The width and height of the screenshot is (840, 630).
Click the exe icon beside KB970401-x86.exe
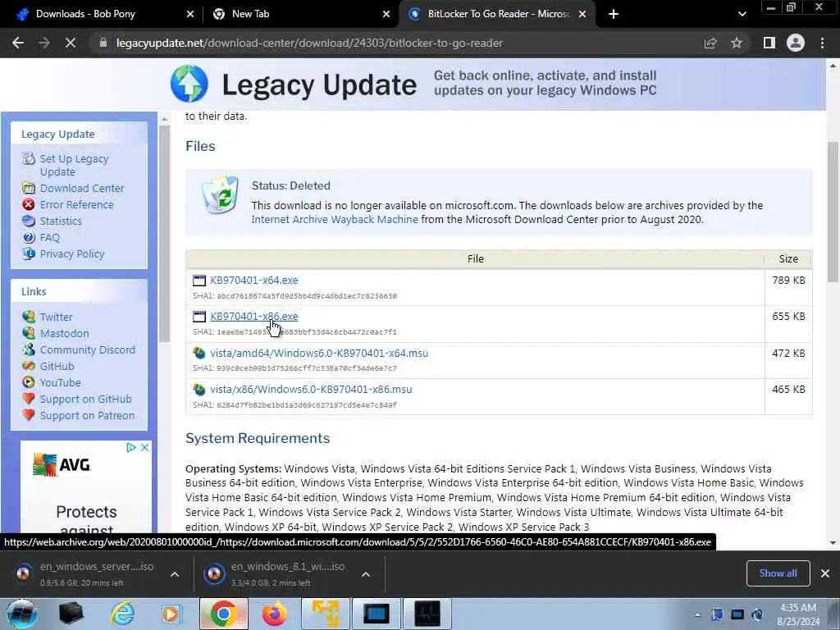(x=199, y=317)
